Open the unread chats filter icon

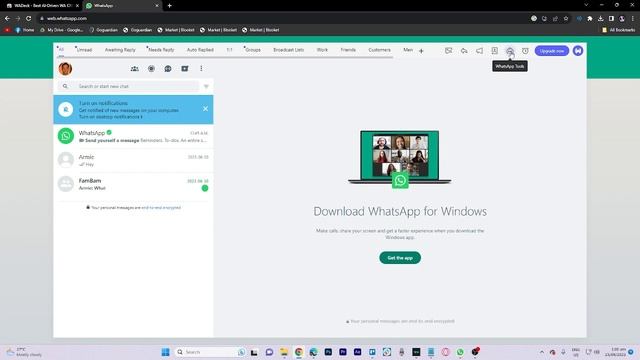206,87
